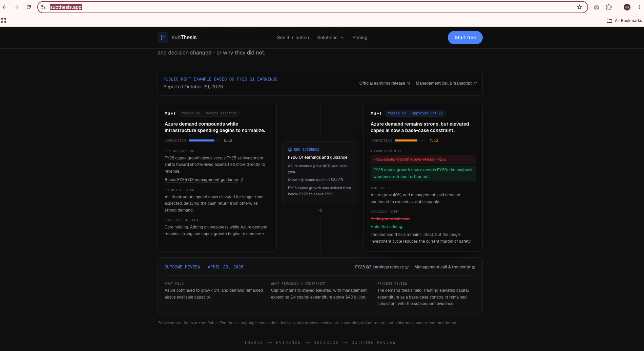The image size is (644, 351).
Task: Click 'Azure demand compounds while infrastructure spending' headline
Action: point(215,127)
